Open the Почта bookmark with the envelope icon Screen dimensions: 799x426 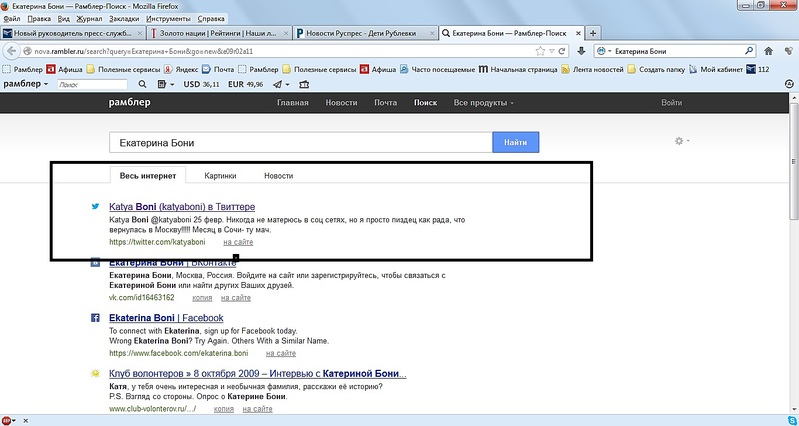coord(218,69)
